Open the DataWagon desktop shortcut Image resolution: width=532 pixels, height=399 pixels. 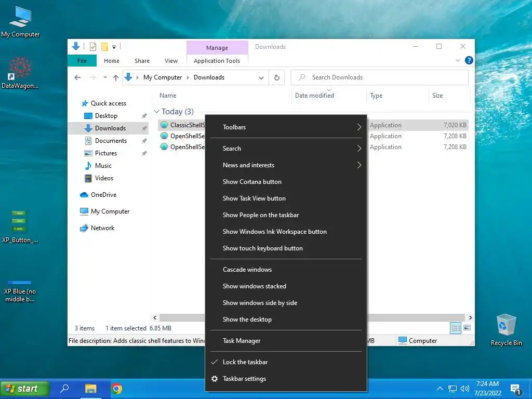point(20,73)
